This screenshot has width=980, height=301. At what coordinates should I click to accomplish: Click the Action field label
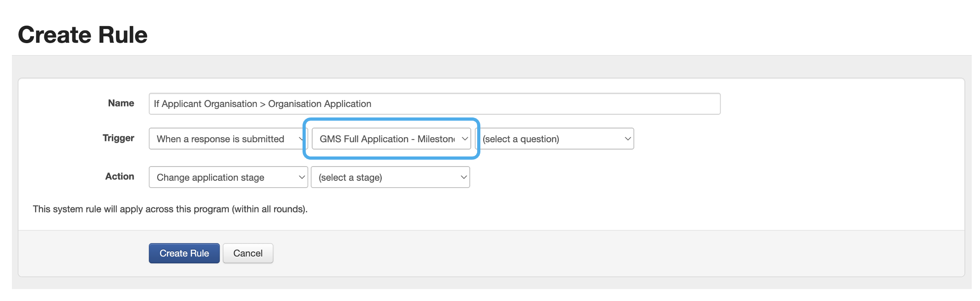click(x=120, y=177)
